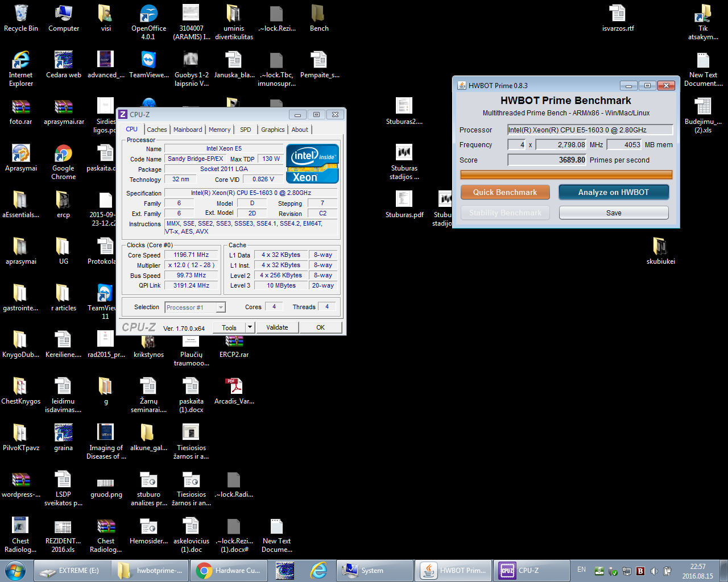Open the ERCP2.rar archive icon
The width and height of the screenshot is (728, 582).
coord(234,344)
